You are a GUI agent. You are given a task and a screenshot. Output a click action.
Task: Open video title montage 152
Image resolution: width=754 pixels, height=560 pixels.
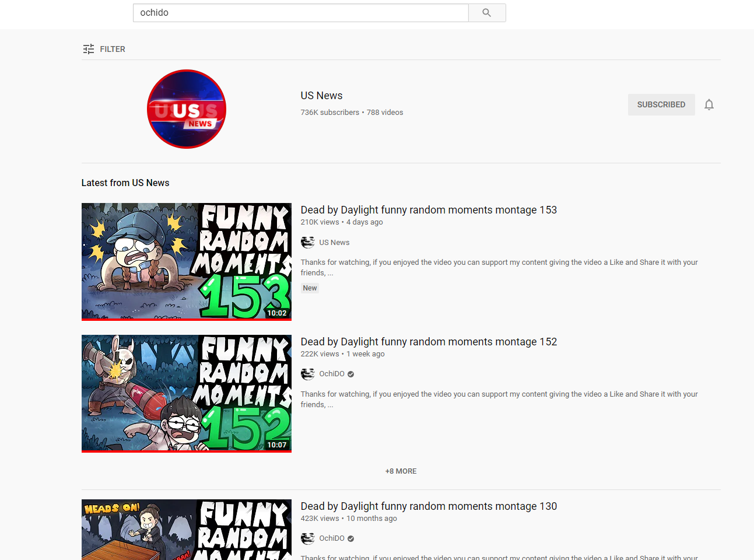[x=429, y=342]
